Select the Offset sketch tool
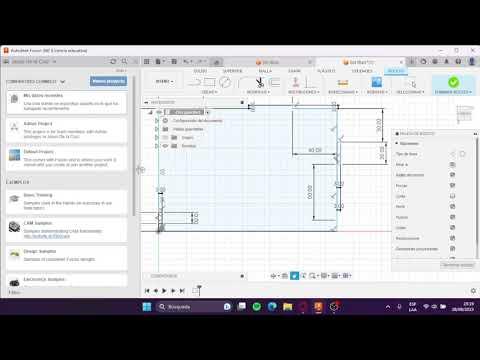The image size is (480, 360). [x=274, y=82]
